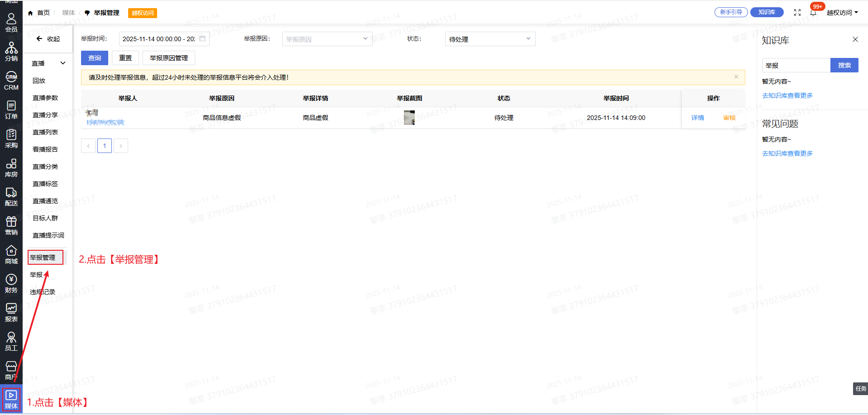Click the 举报截图 screenshot thumbnail
Image resolution: width=868 pixels, height=415 pixels.
pyautogui.click(x=409, y=118)
